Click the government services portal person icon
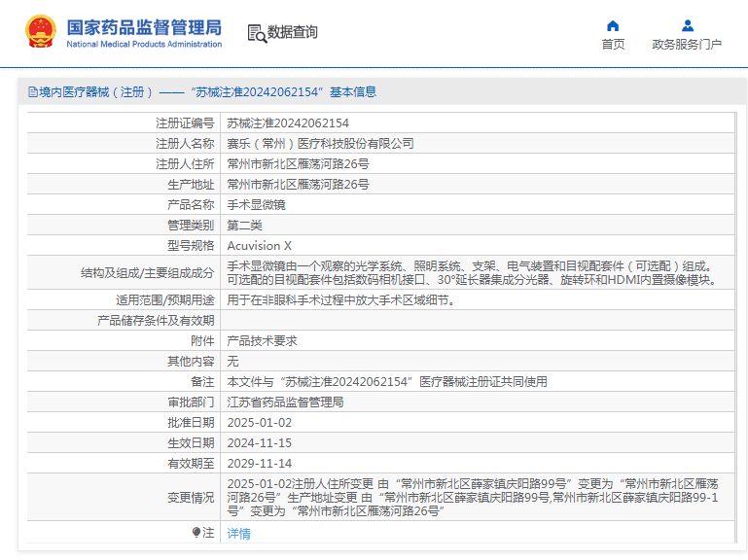The width and height of the screenshot is (748, 560). coord(687,25)
